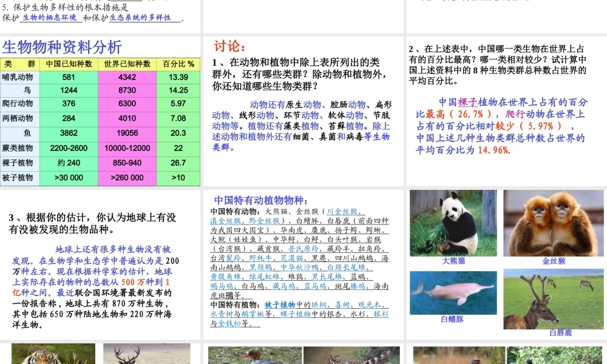Click the 中国特有动植物物种: slide title
The width and height of the screenshot is (607, 364).
261,200
